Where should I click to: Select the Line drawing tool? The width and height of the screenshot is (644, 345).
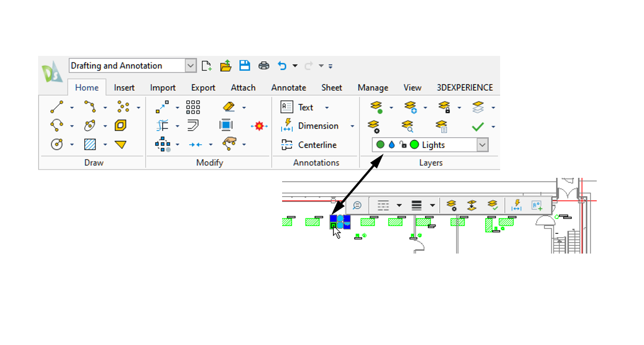tap(56, 107)
